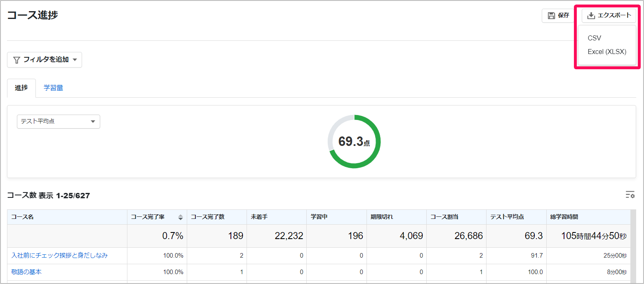Sort by コース完了率 arrows icon
The image size is (644, 284).
(181, 217)
